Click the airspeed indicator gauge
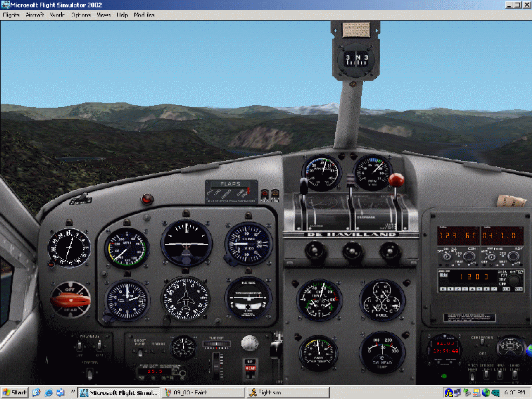Screen dimensions: 532x399 [x=126, y=248]
